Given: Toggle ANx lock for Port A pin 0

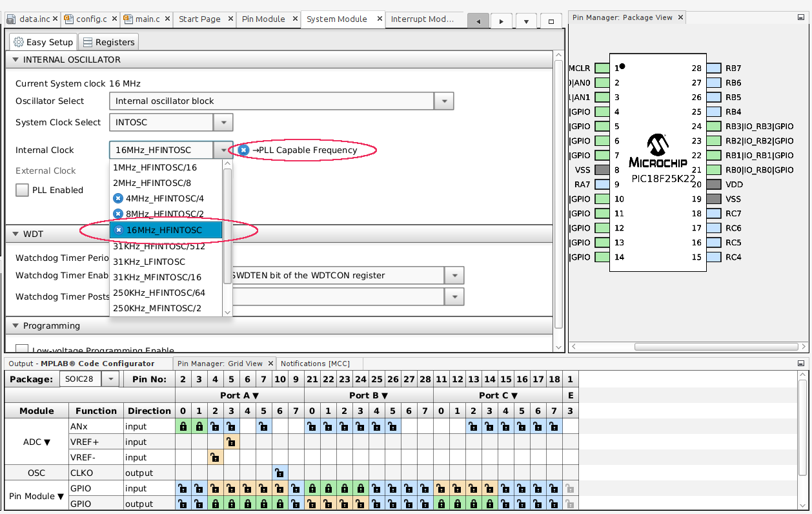Looking at the screenshot, I should 183,426.
